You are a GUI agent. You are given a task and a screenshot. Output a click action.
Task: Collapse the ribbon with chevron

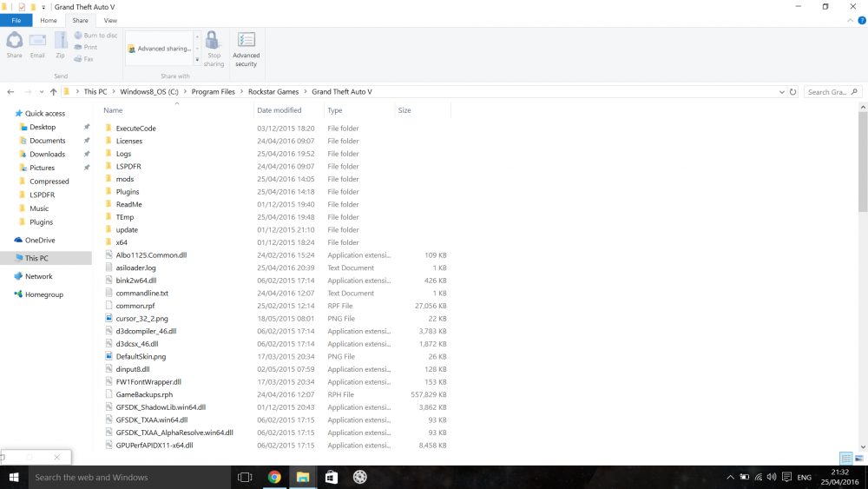(x=850, y=21)
